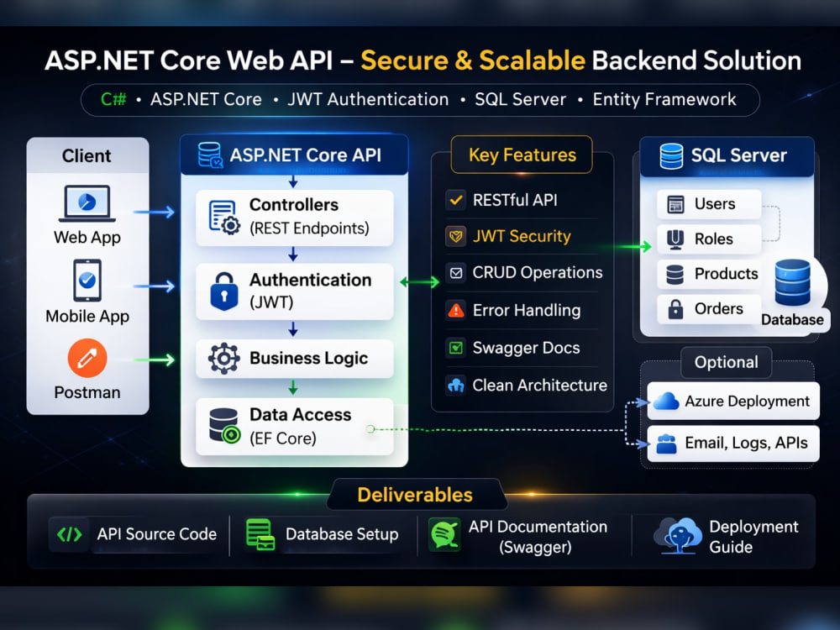Click the yellow Secure & Scalable title text
840x630 pixels.
click(x=473, y=60)
